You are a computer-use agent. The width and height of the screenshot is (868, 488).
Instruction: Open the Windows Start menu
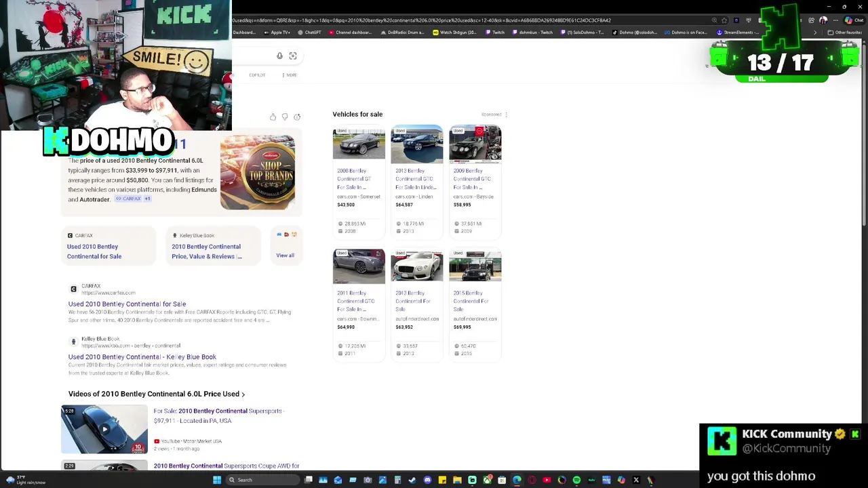click(x=217, y=480)
